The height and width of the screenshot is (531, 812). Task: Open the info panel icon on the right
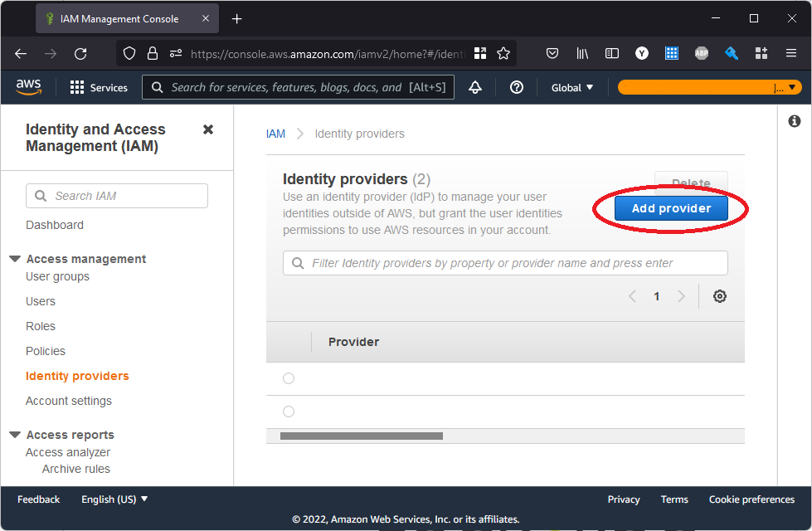tap(794, 121)
